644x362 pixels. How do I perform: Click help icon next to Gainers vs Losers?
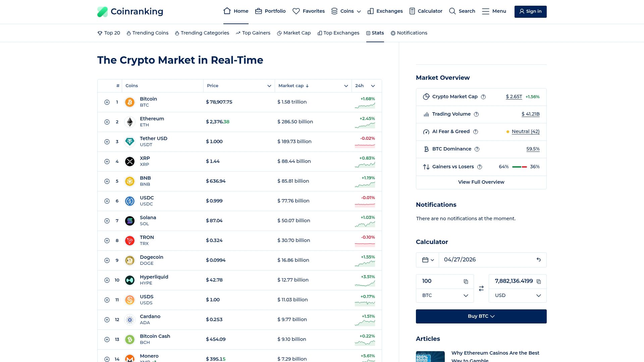pos(480,167)
